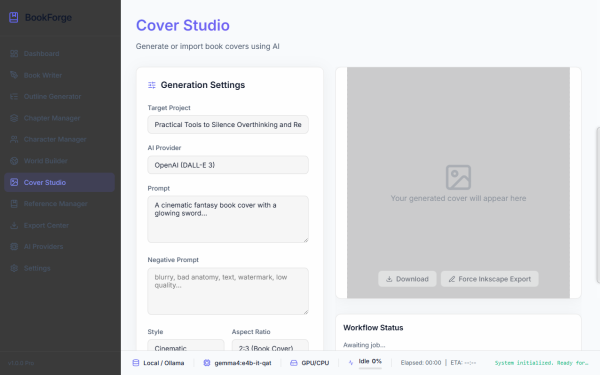Click the database icon beside Local / Ollama
Viewport: 600px width, 375px height.
[x=136, y=363]
